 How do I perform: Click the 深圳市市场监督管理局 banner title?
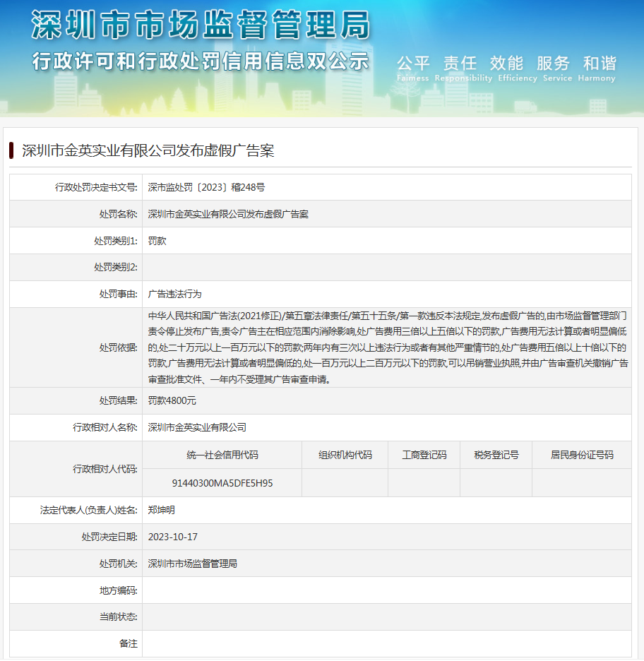(x=200, y=26)
